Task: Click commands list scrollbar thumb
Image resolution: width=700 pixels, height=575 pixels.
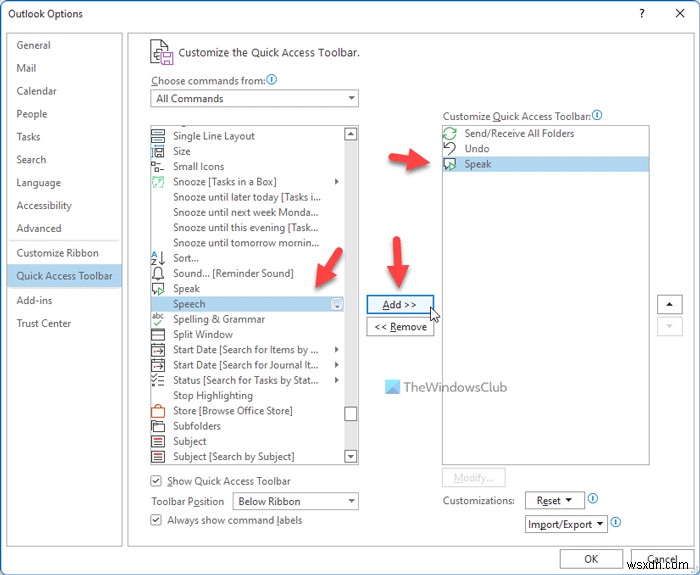Action: coord(351,414)
